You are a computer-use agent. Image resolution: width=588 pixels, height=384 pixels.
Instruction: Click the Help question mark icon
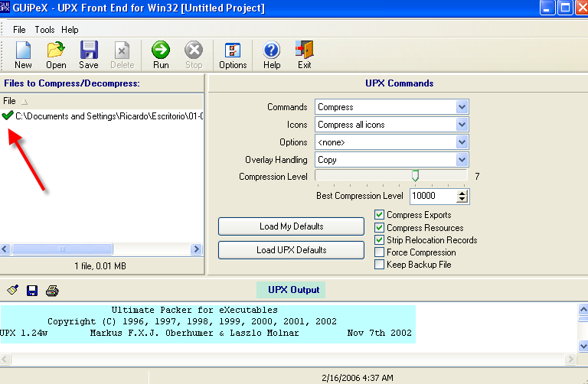click(272, 51)
